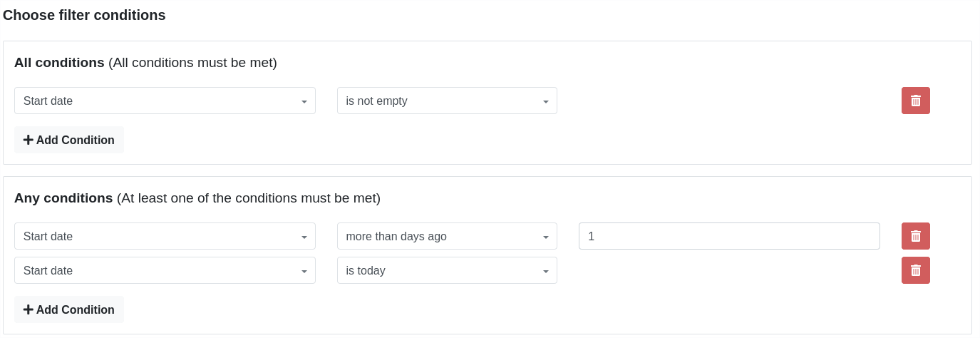
Task: Focus the days value field containing 1
Action: (728, 236)
